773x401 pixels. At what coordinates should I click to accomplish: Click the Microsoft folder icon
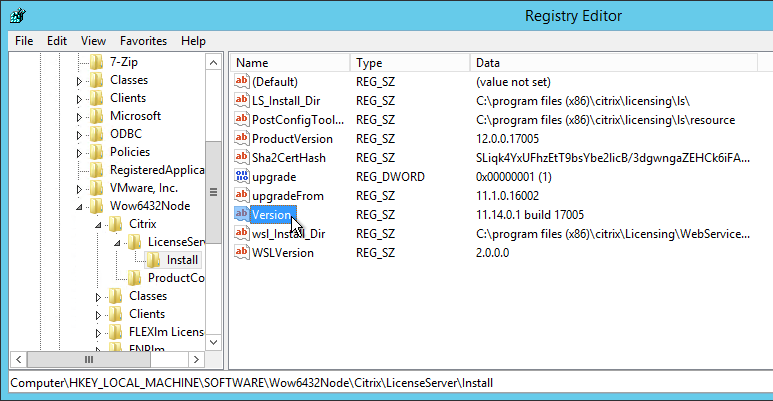pos(97,116)
